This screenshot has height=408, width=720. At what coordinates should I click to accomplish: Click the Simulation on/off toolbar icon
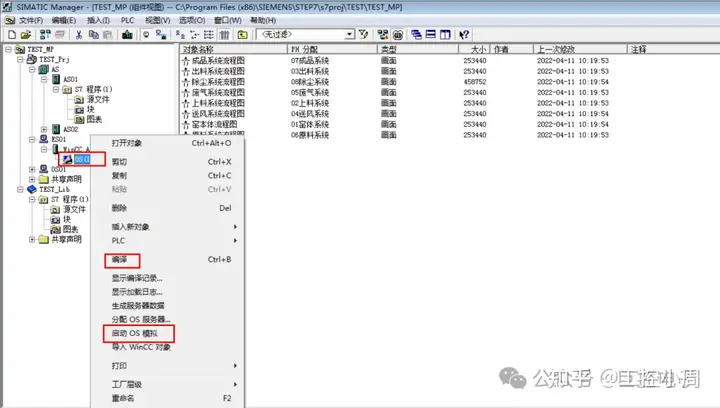398,34
